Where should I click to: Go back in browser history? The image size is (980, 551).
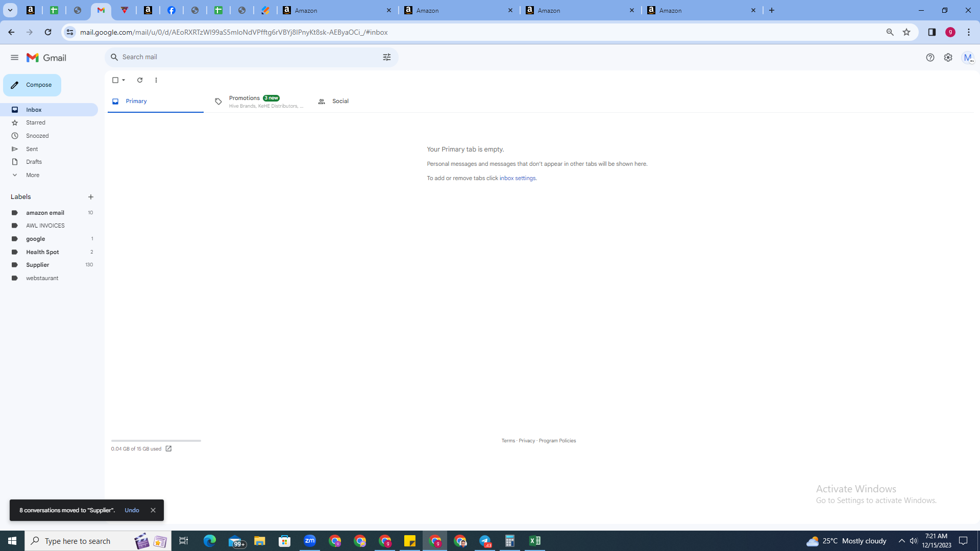(x=11, y=32)
